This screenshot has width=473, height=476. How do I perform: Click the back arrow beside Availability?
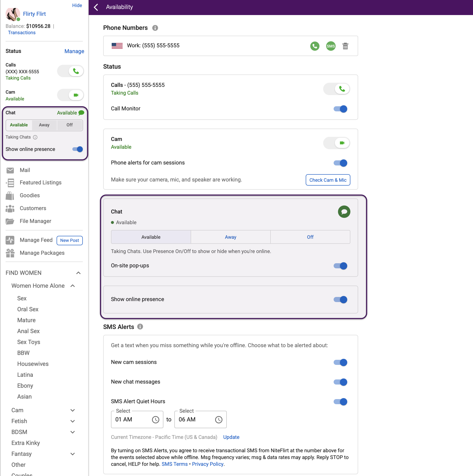[x=96, y=7]
